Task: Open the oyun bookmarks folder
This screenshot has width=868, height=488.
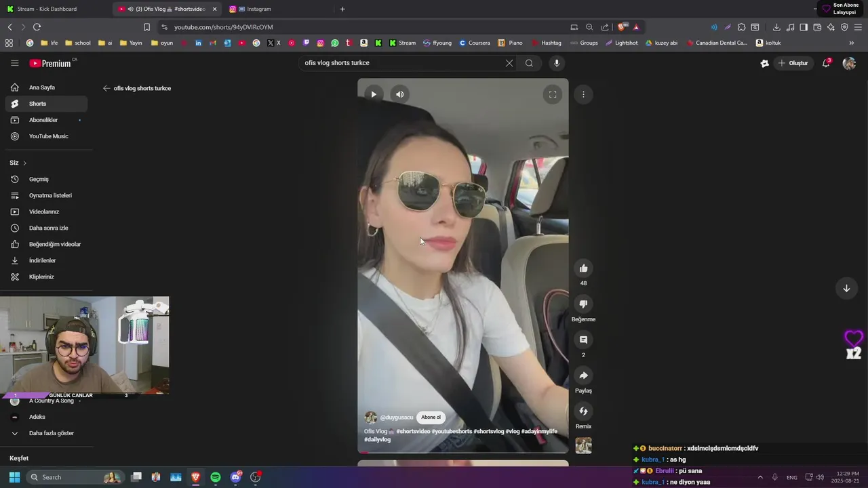Action: (162, 43)
